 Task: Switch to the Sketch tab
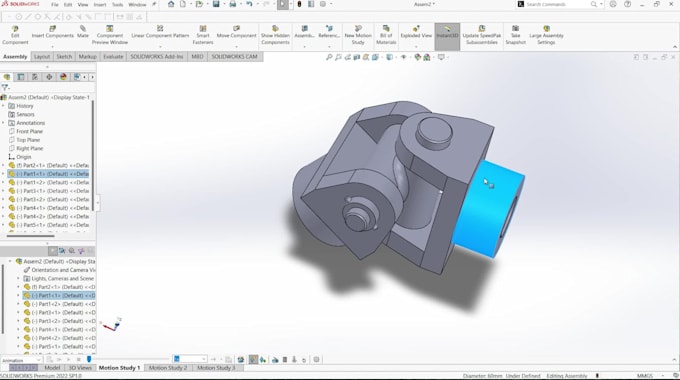point(64,56)
